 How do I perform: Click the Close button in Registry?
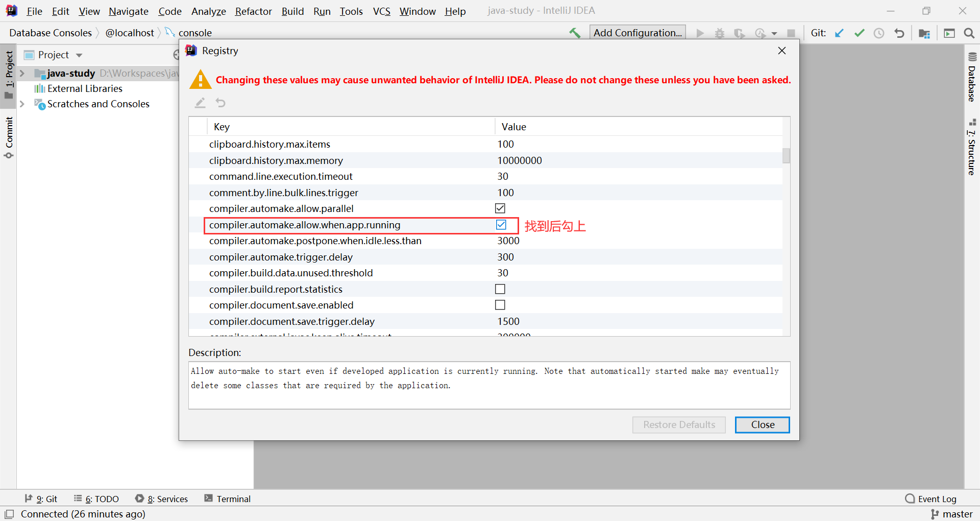pos(763,425)
